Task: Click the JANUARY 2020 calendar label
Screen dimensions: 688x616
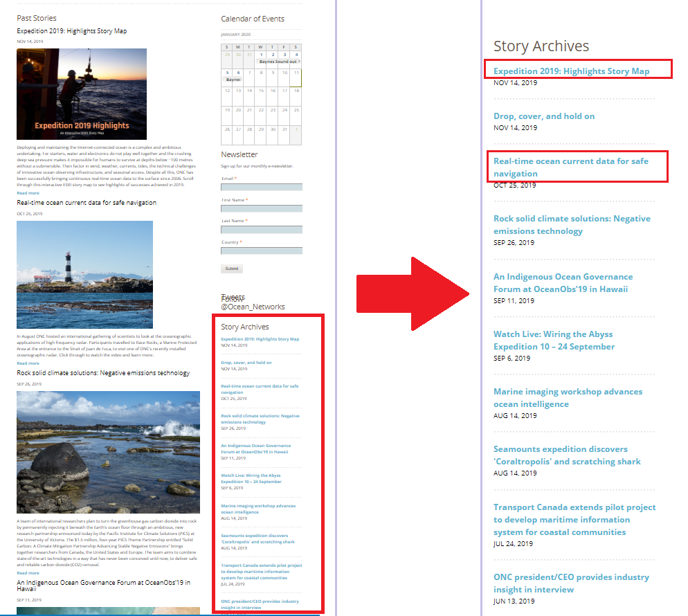Action: pos(235,35)
